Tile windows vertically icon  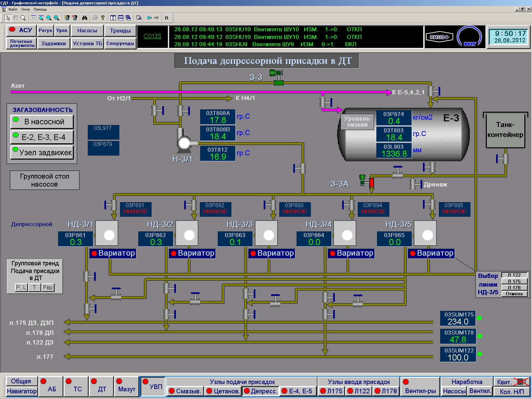113,18
